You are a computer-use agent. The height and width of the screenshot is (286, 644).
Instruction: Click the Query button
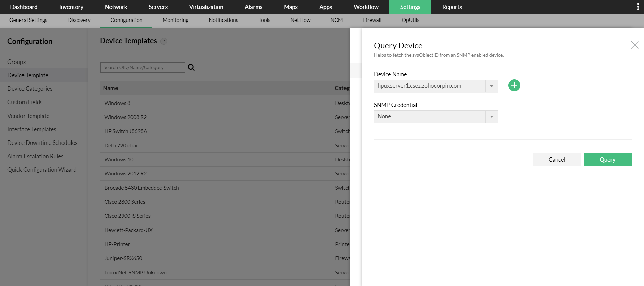(607, 160)
